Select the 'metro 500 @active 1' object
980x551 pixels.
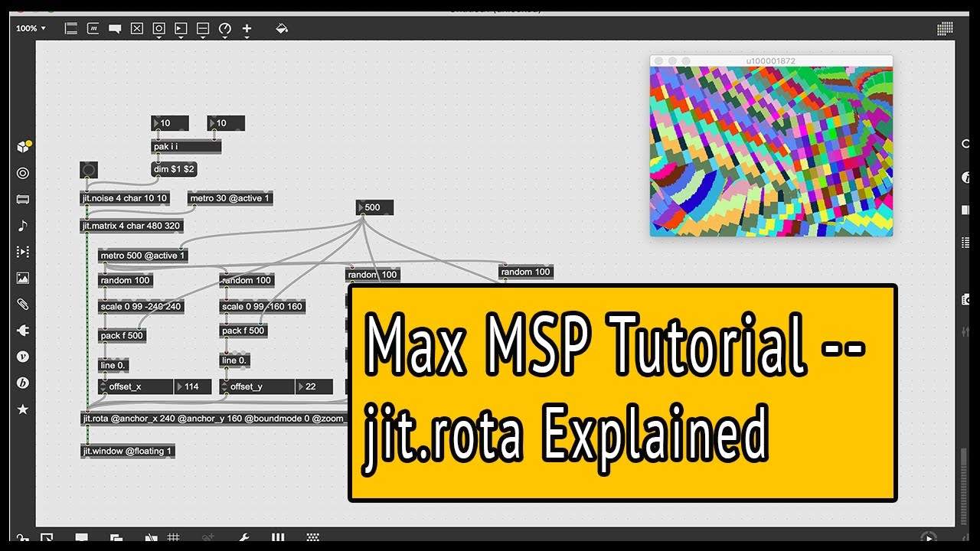(143, 256)
